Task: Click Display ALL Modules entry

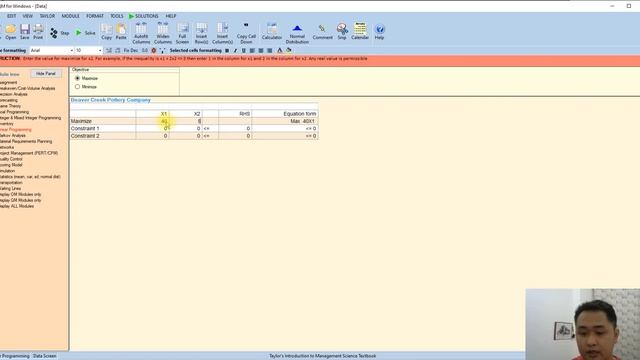Action: click(x=17, y=206)
